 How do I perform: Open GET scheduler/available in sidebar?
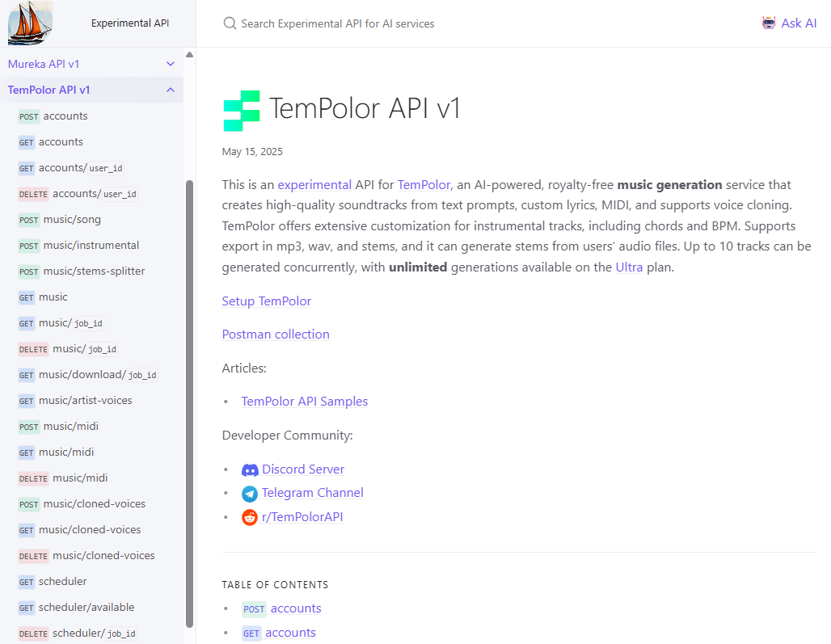pos(76,608)
